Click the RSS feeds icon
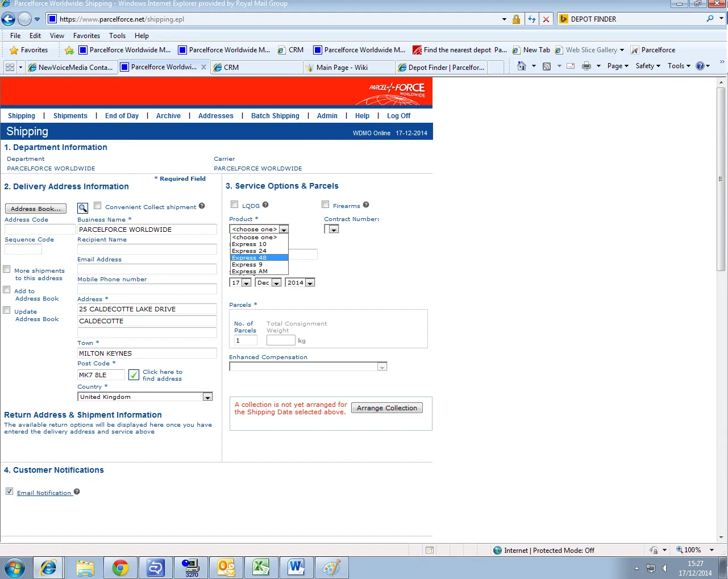The height and width of the screenshot is (579, 728). (547, 66)
